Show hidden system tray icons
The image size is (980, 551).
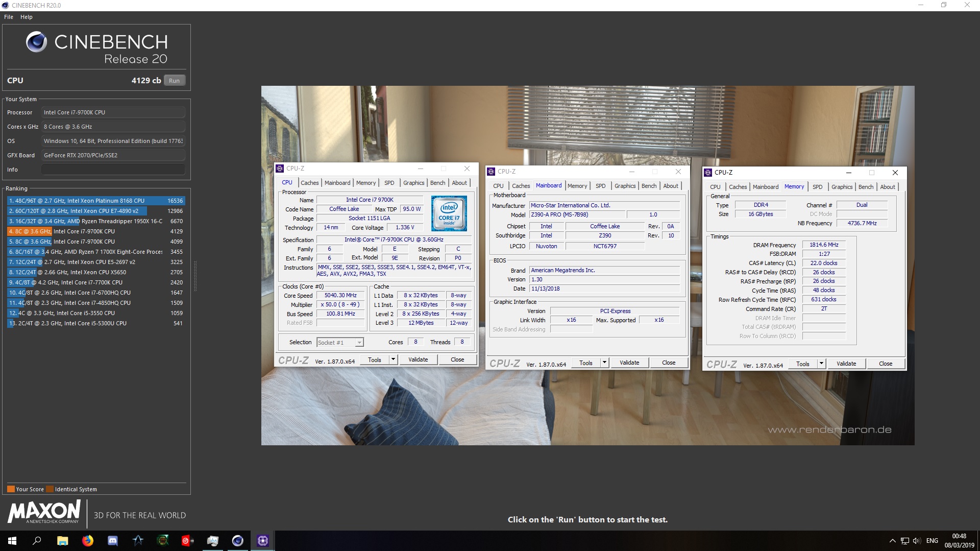tap(892, 541)
